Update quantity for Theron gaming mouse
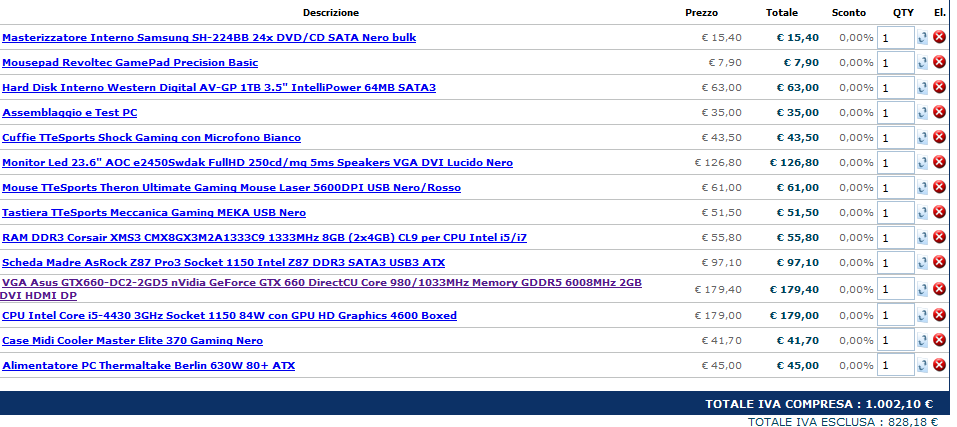The image size is (957, 427). (x=922, y=188)
